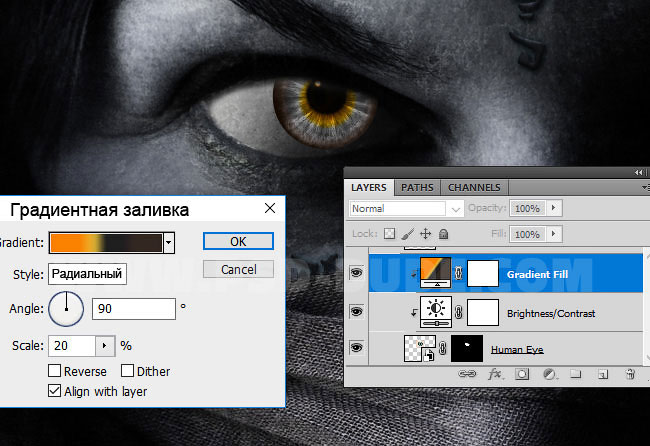Hide the Gradient Fill layer
Screen dimensions: 650x446
click(358, 274)
